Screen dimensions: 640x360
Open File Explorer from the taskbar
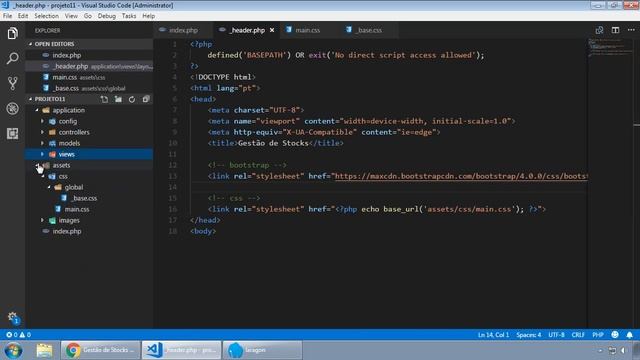(44, 350)
